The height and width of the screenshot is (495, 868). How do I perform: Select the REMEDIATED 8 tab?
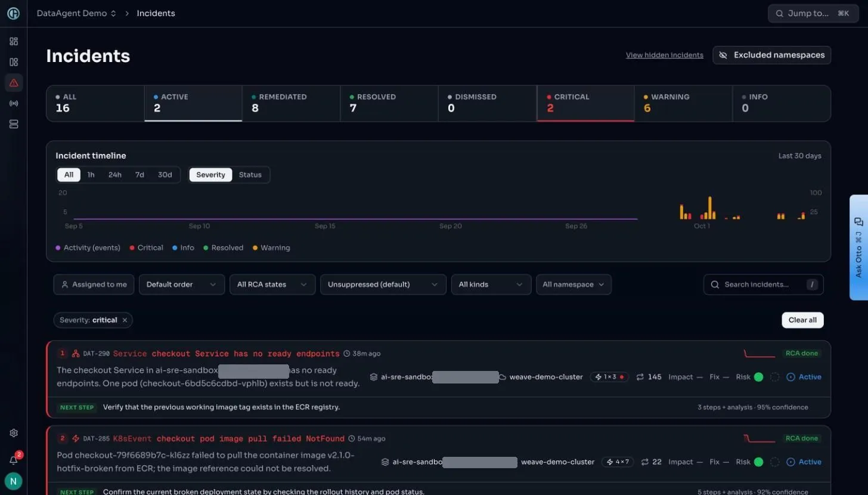[291, 103]
